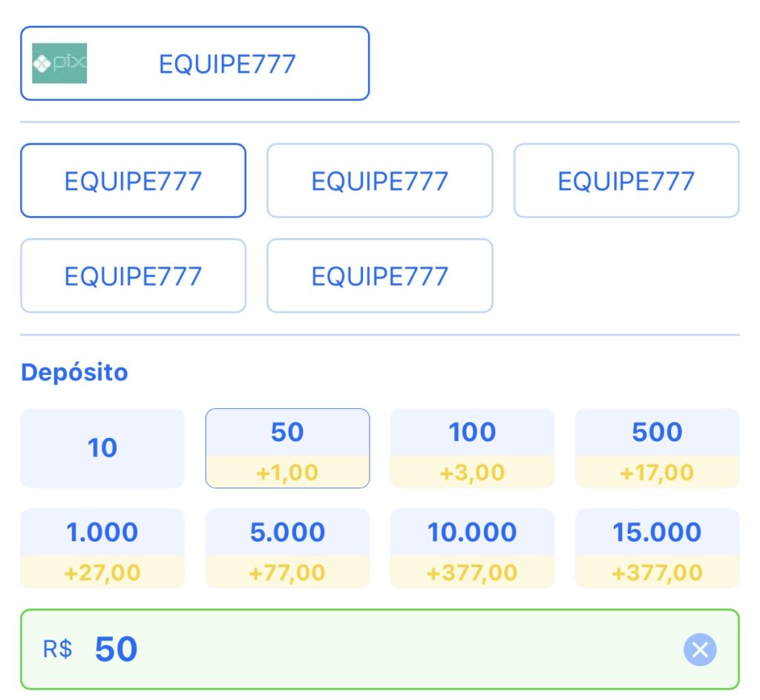Pick the 100 deposit option
This screenshot has height=700, width=760.
(472, 448)
